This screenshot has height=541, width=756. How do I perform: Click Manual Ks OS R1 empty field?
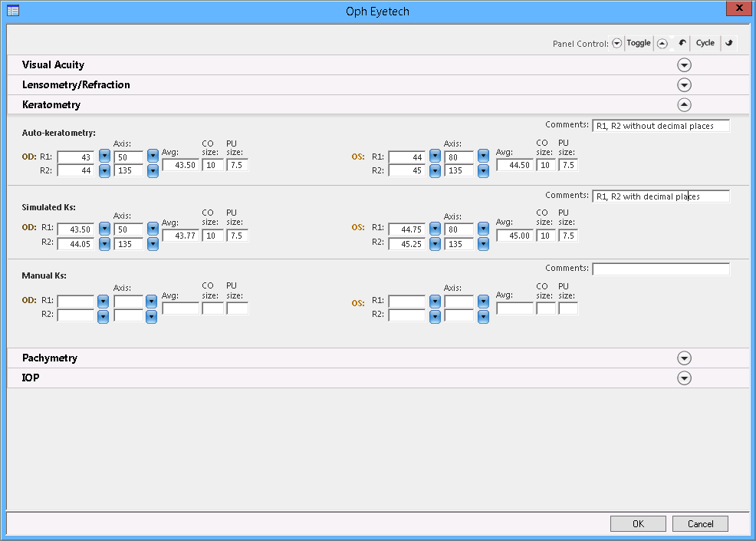tap(407, 301)
